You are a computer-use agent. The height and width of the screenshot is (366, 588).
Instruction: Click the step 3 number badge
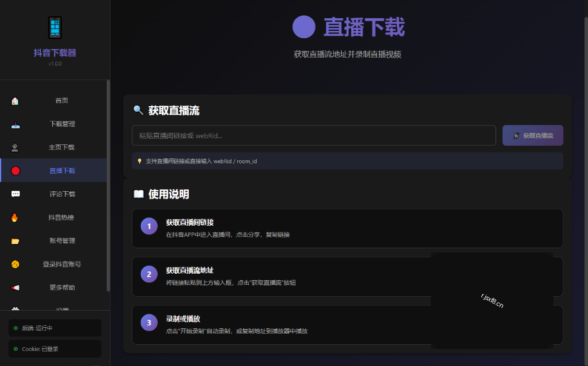pos(149,322)
